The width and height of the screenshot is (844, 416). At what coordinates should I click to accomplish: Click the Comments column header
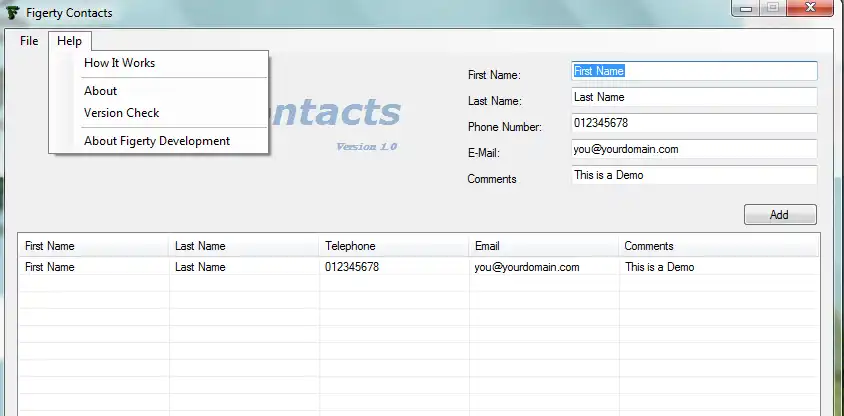tap(719, 246)
